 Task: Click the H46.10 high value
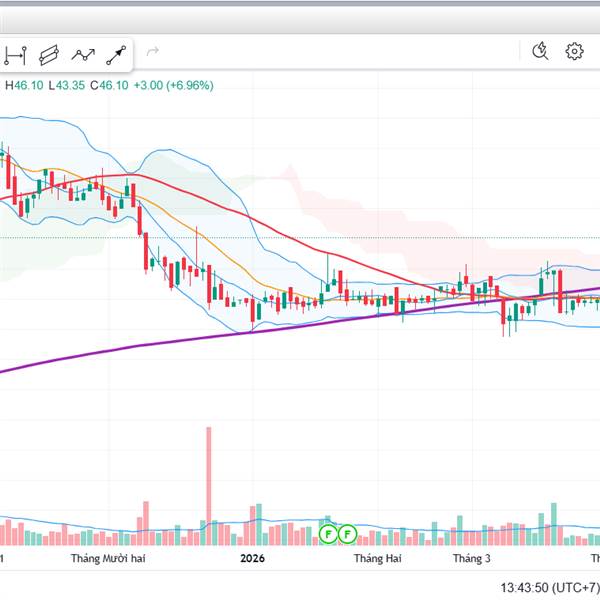pyautogui.click(x=24, y=85)
